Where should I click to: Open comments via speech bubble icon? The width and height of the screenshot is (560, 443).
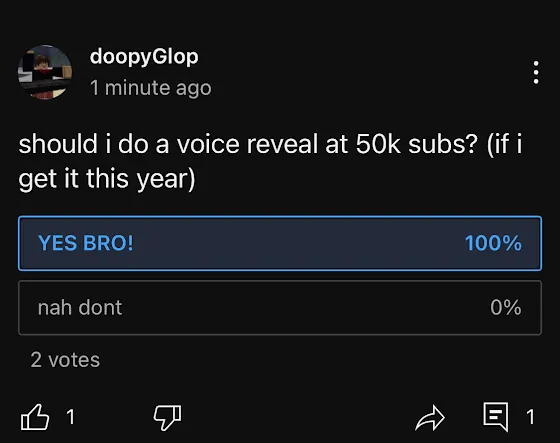click(x=496, y=417)
